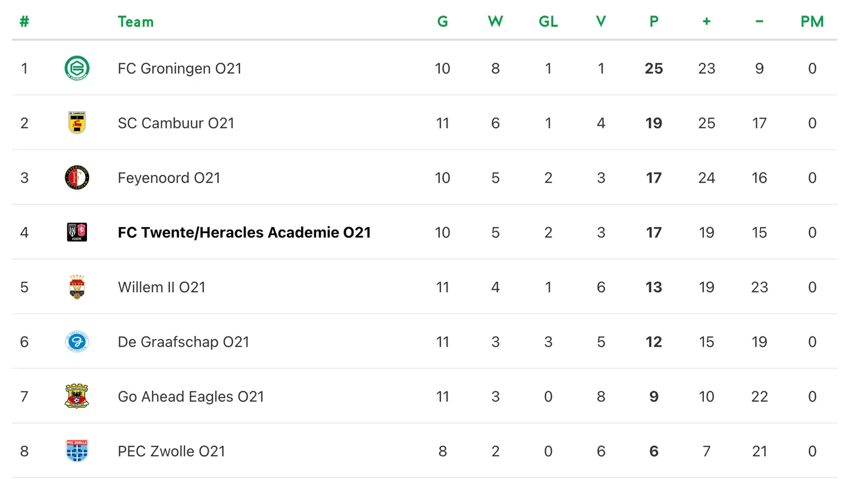The width and height of the screenshot is (857, 504).
Task: Click the De Graafschap O21 logo
Action: pyautogui.click(x=77, y=342)
